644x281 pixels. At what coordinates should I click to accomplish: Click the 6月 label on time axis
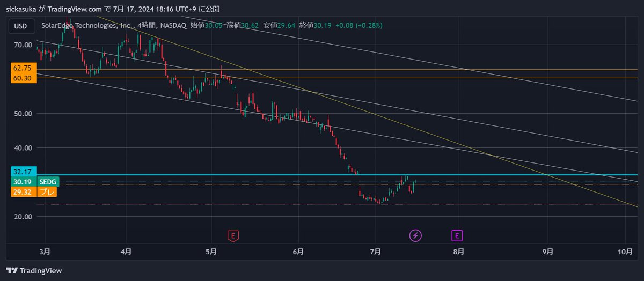click(299, 251)
